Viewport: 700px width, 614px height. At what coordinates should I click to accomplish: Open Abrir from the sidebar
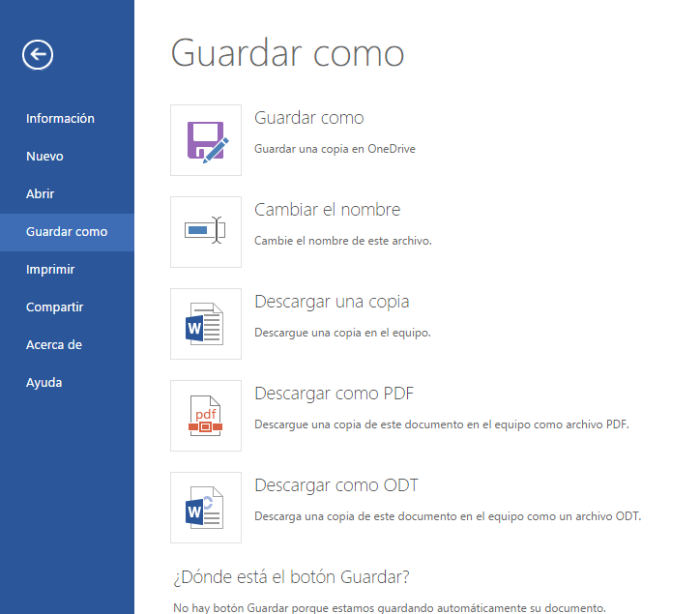pyautogui.click(x=67, y=193)
